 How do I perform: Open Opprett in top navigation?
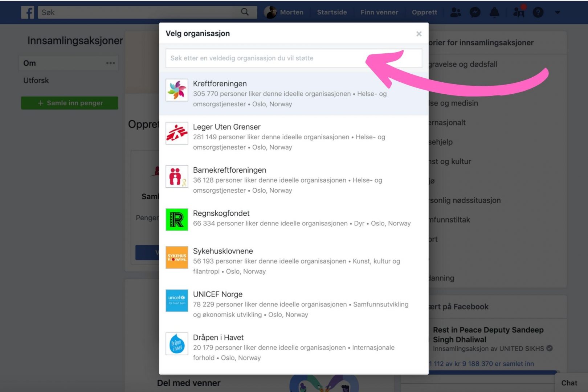(424, 12)
